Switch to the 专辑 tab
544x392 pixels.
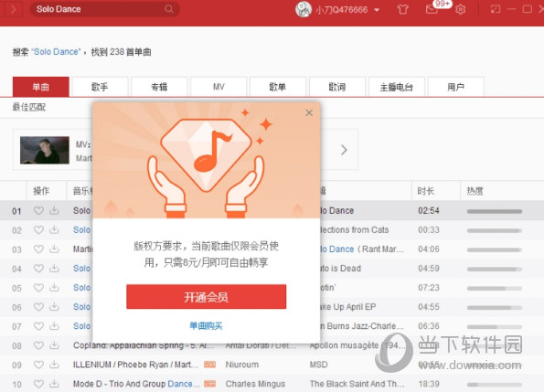click(x=159, y=87)
